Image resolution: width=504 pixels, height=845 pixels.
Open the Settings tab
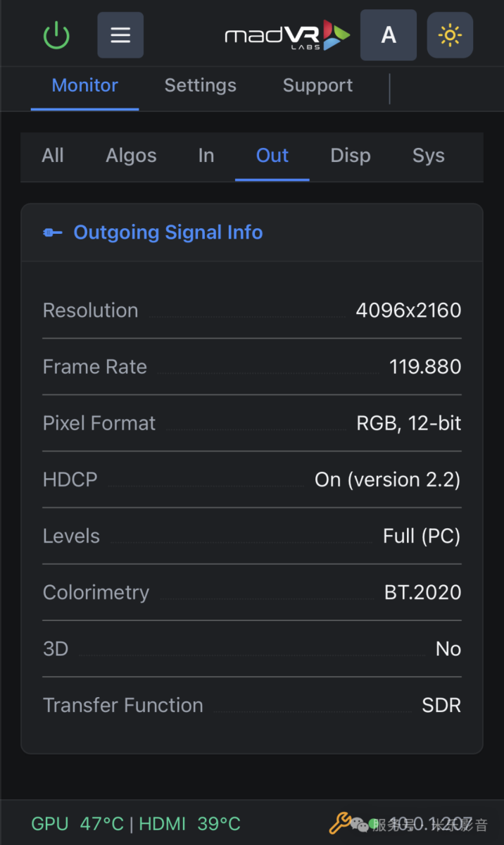pos(201,86)
